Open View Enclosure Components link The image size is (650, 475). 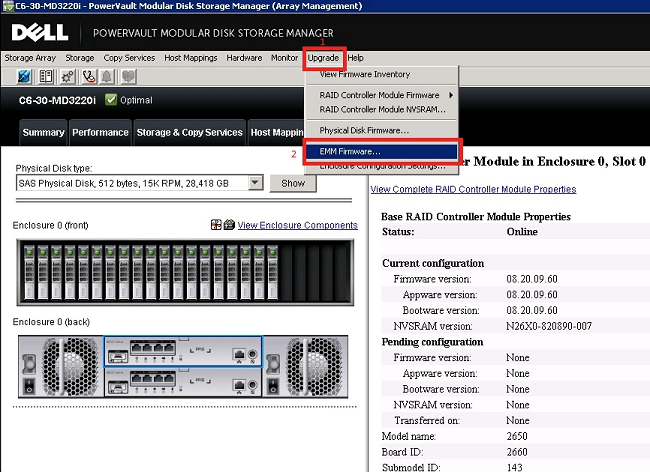point(297,225)
